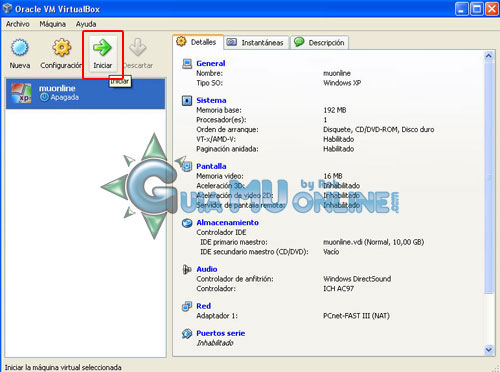Open the Sistema settings link
Viewport: 500px width, 372px height.
pyautogui.click(x=211, y=100)
